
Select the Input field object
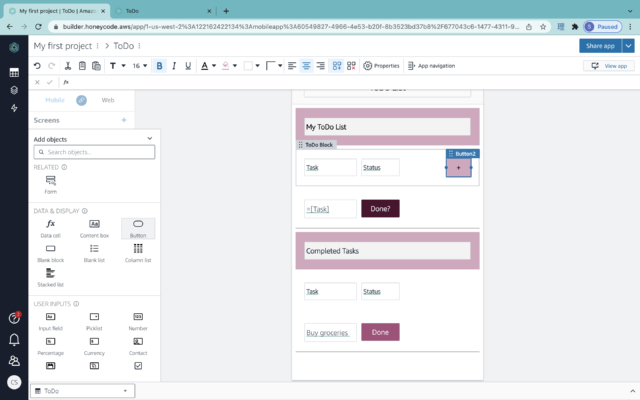tap(51, 322)
